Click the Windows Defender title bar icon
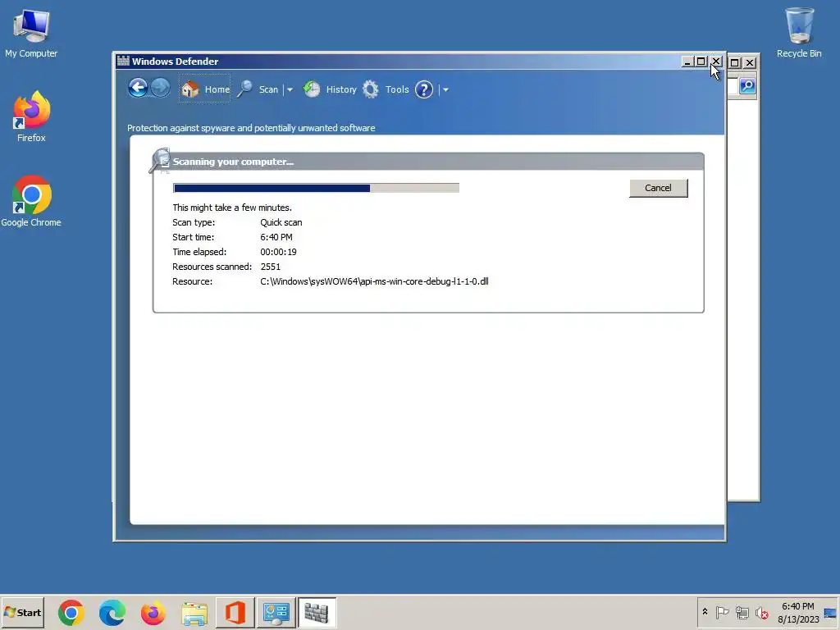Viewport: 840px width, 630px height. coord(123,61)
